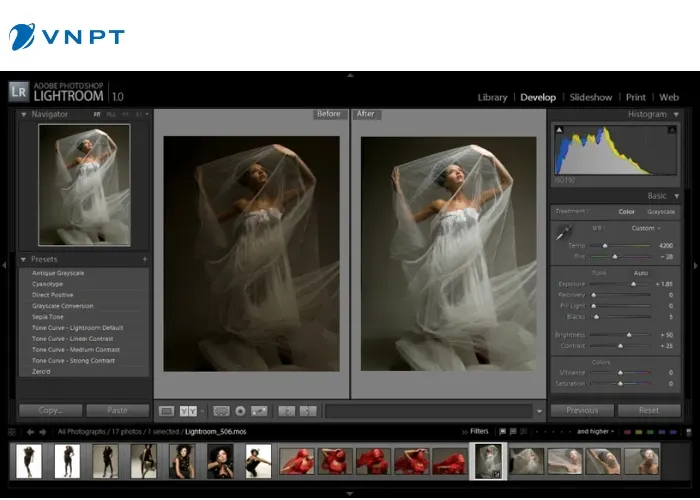Hide left panel with edge arrow
Image resolution: width=700 pixels, height=500 pixels.
click(4, 265)
